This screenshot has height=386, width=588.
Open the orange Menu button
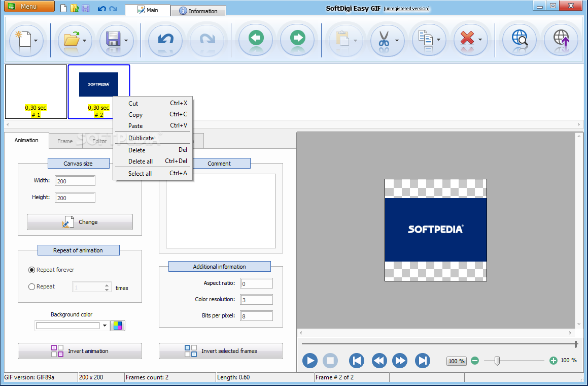[29, 7]
